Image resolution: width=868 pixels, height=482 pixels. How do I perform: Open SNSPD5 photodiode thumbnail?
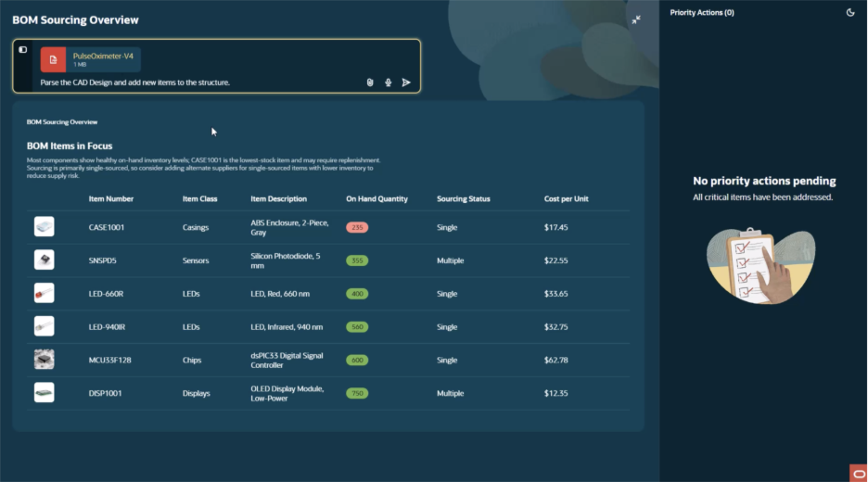point(45,260)
